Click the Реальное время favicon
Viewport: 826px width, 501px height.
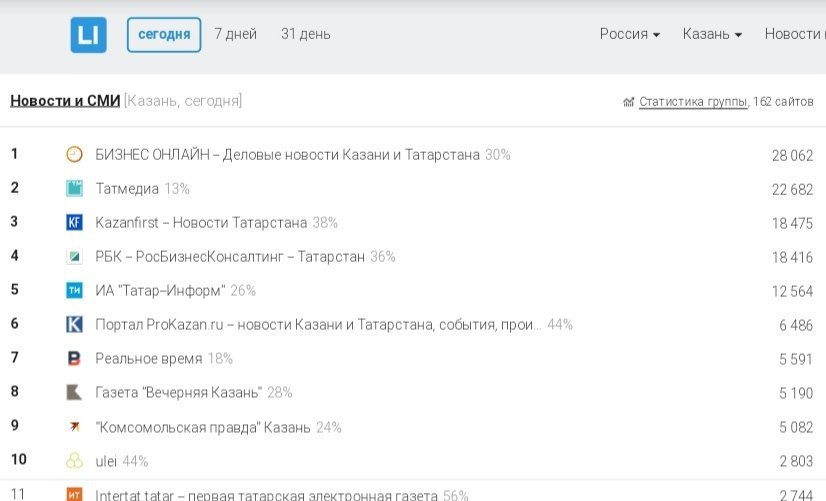(x=74, y=359)
